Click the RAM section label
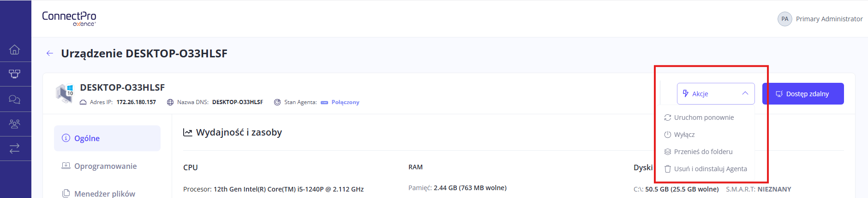The height and width of the screenshot is (198, 868). [x=415, y=167]
